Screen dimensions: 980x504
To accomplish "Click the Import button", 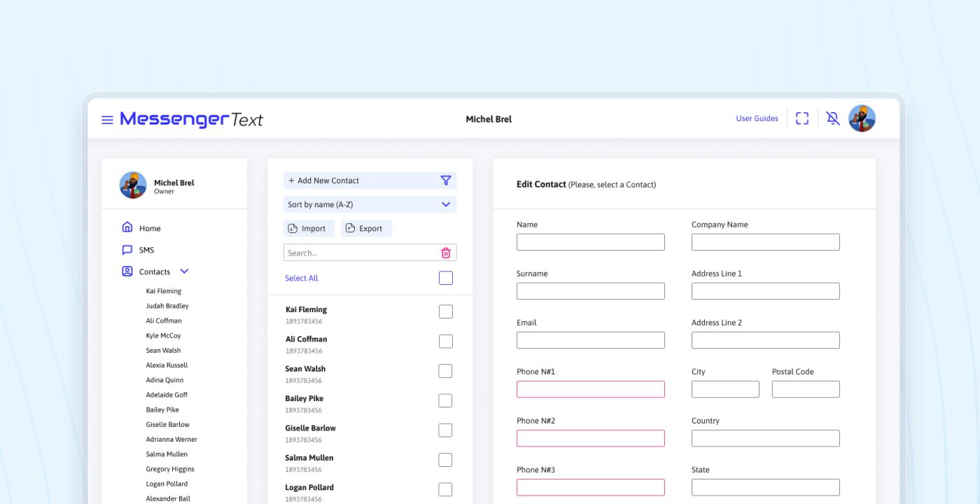I will click(x=309, y=228).
